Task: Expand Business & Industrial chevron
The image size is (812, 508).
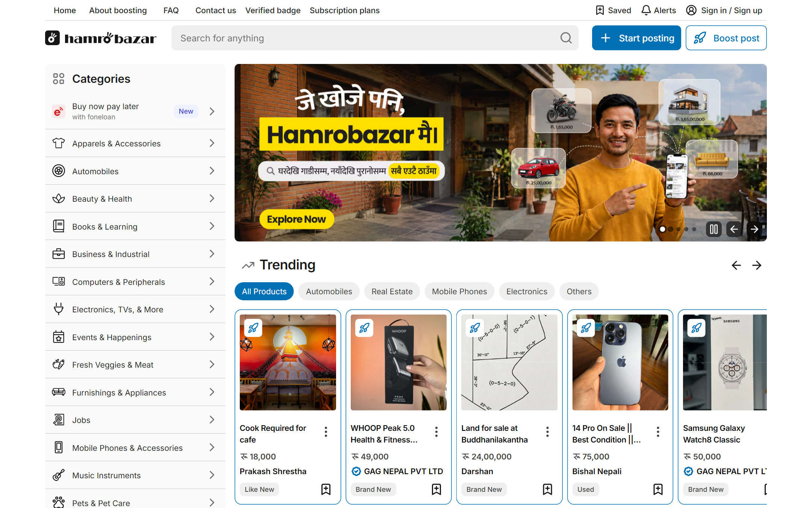Action: click(x=212, y=254)
